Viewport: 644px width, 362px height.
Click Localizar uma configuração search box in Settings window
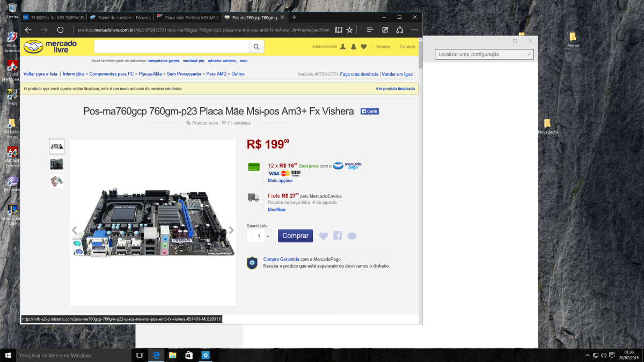pos(485,54)
